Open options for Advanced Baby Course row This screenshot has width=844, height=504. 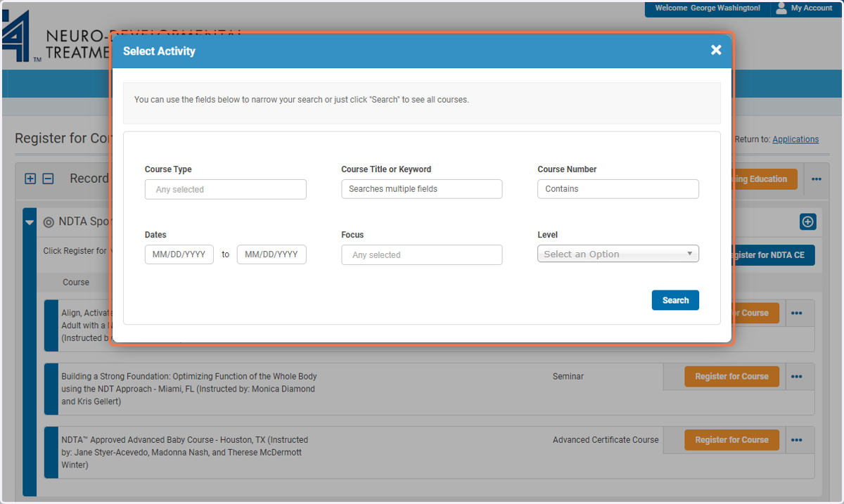point(796,440)
